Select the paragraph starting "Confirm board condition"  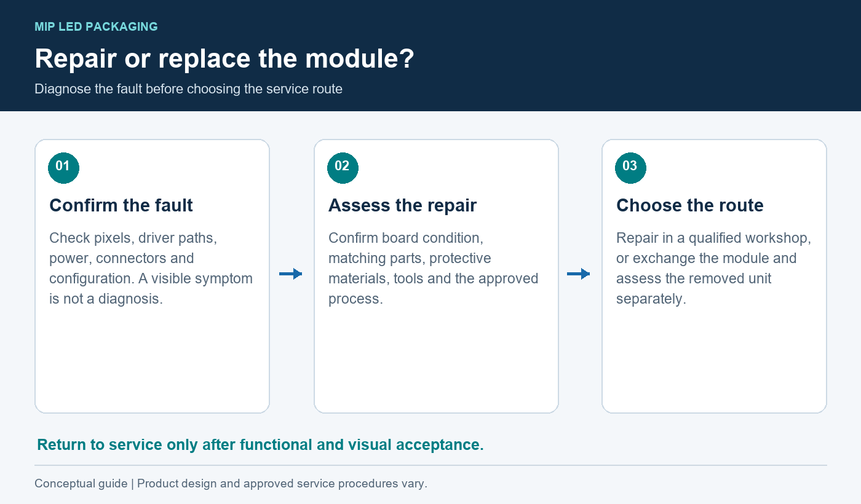tap(434, 269)
